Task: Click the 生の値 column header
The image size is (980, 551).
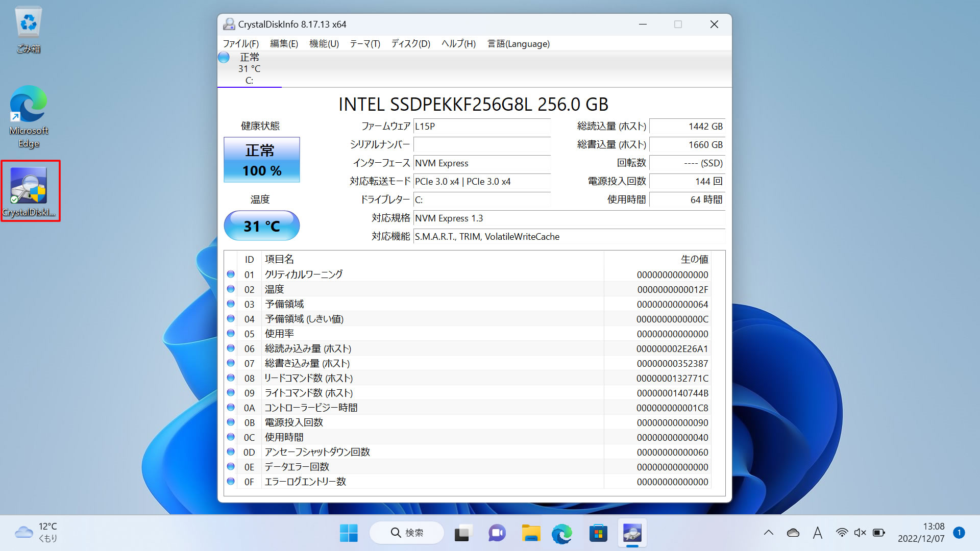Action: 695,259
